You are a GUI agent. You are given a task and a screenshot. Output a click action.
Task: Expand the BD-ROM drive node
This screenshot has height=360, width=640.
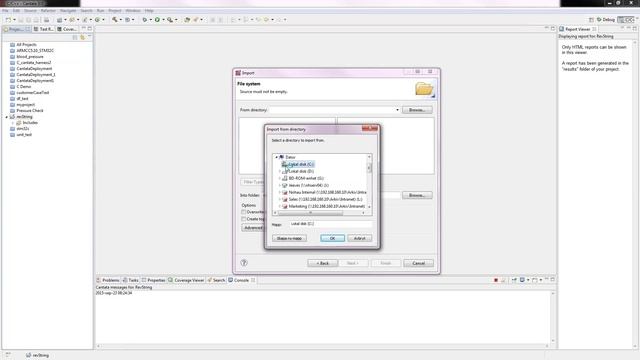point(280,178)
